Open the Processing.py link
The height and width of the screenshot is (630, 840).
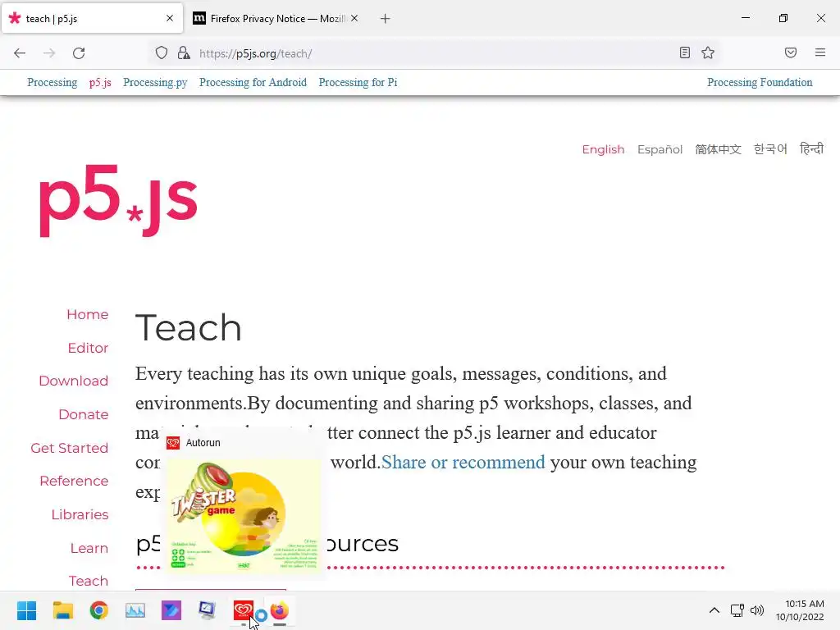pos(155,82)
